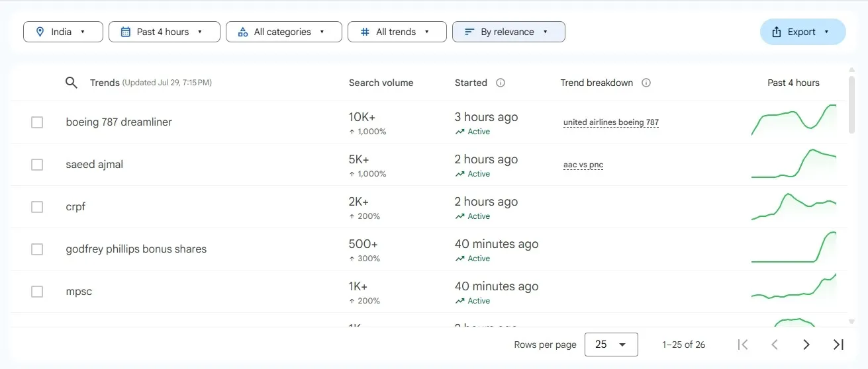
Task: Click the search magnifier icon beside Trends
Action: [x=72, y=83]
